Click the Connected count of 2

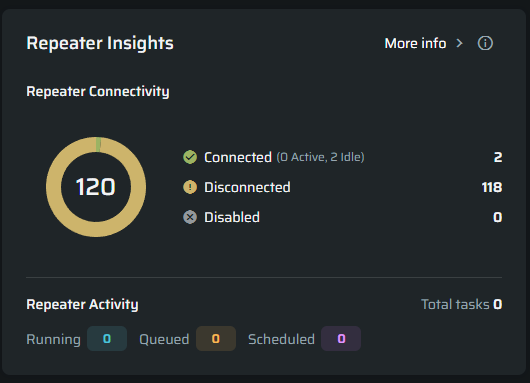(x=498, y=157)
